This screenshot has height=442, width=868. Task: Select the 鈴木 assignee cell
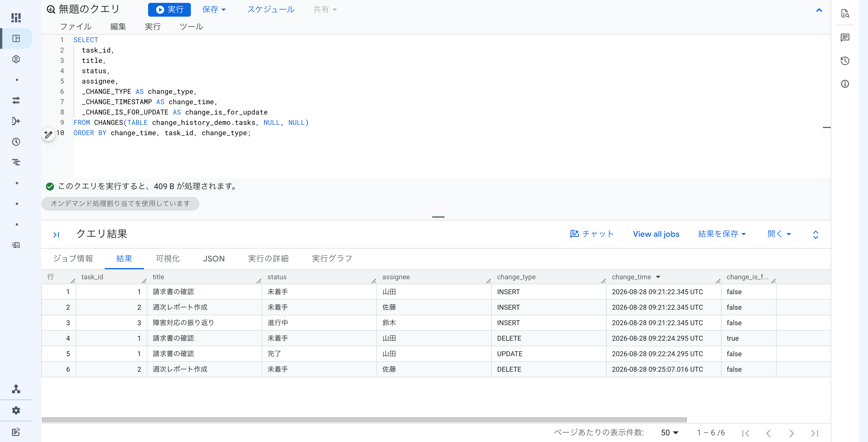pyautogui.click(x=434, y=323)
